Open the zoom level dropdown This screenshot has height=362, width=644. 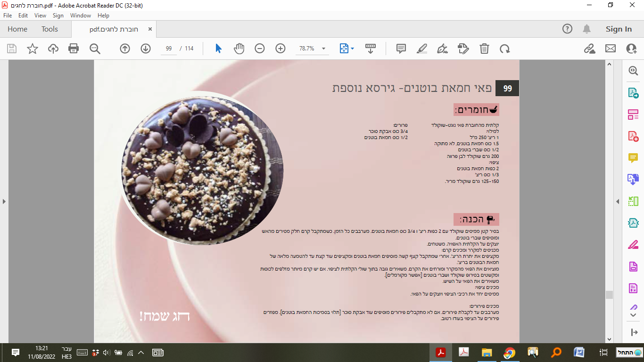pos(323,49)
